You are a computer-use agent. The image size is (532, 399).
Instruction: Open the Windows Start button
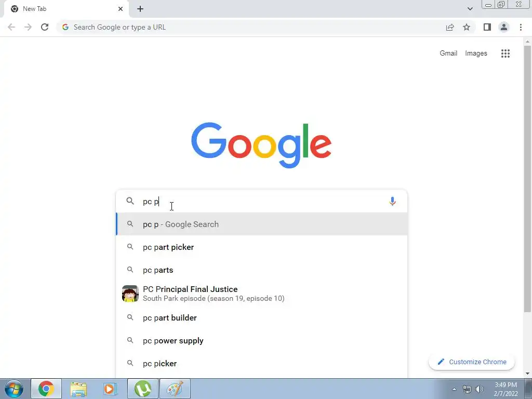tap(14, 389)
